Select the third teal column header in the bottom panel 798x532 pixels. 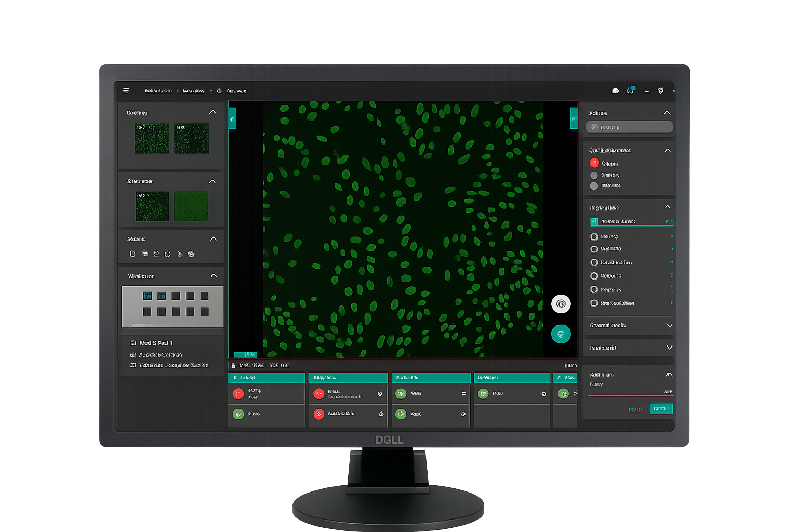[x=431, y=378]
